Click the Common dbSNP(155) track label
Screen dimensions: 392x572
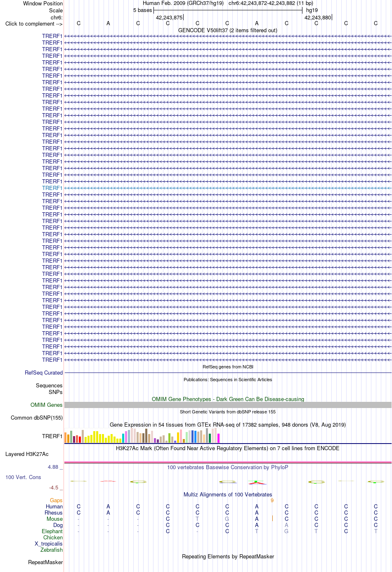click(37, 418)
